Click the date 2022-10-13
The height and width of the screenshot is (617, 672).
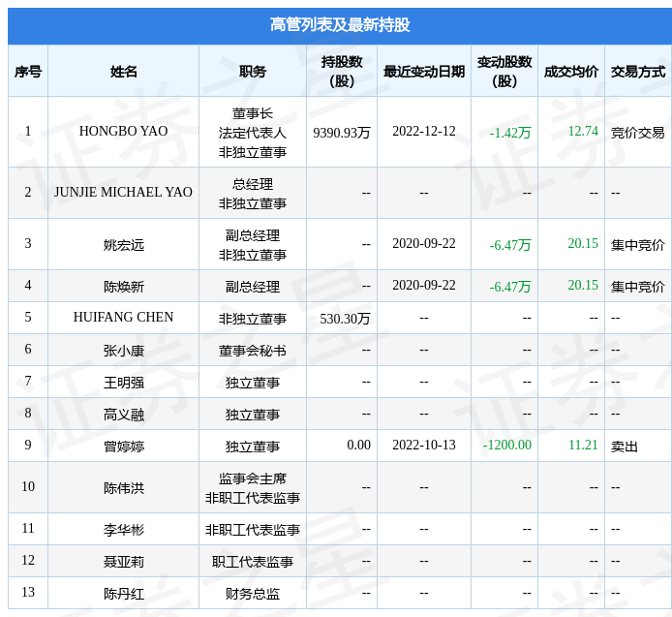click(x=424, y=445)
